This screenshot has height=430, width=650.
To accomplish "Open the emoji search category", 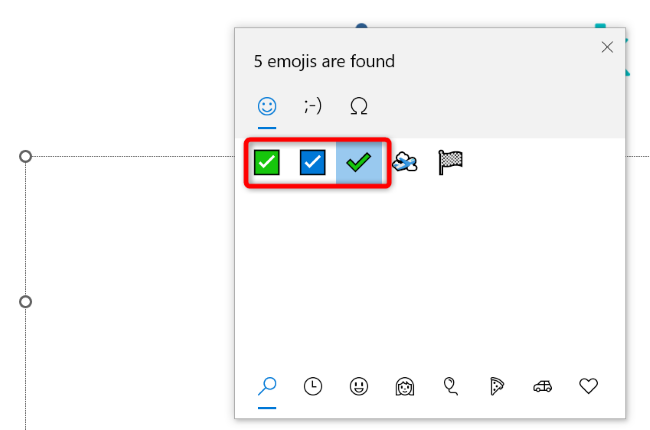I will pyautogui.click(x=267, y=386).
